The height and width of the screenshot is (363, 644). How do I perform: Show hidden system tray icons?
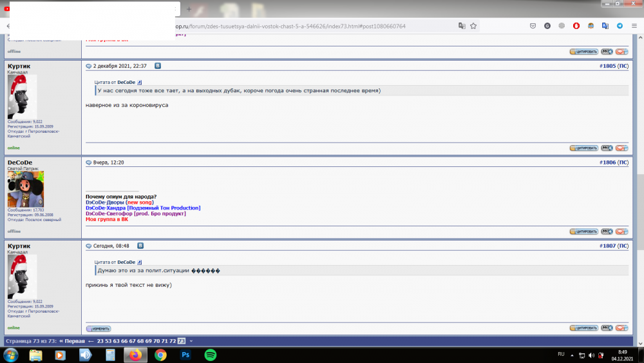click(572, 355)
